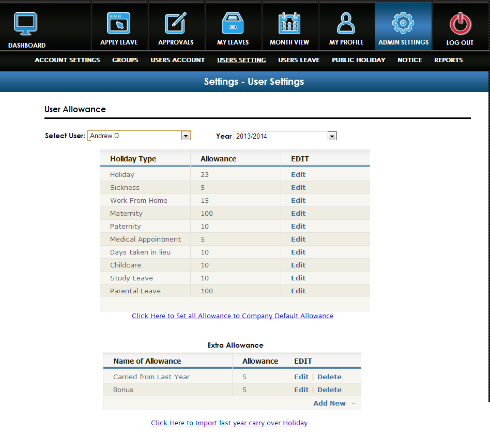Expand the Select User dropdown
490x448 pixels.
(x=186, y=136)
